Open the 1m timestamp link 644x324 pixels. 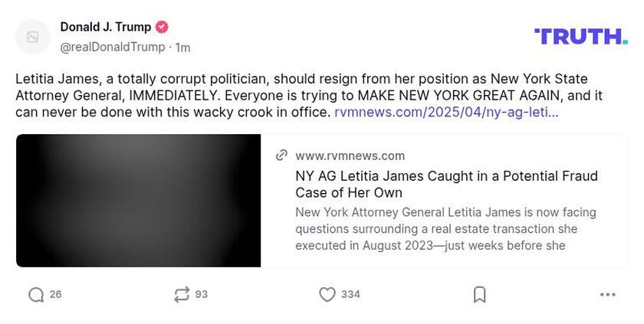click(183, 47)
